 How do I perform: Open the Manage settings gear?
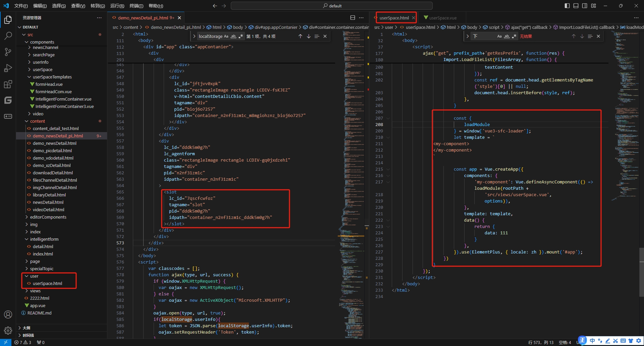click(x=8, y=331)
